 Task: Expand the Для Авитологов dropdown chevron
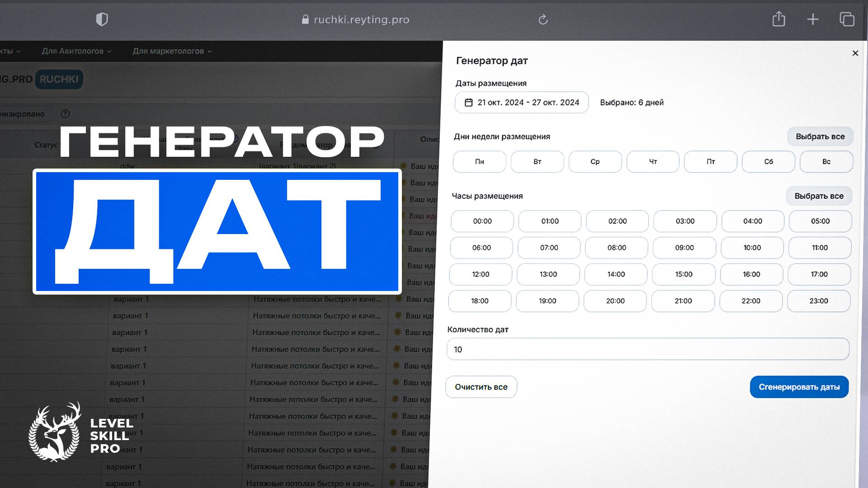pyautogui.click(x=108, y=51)
